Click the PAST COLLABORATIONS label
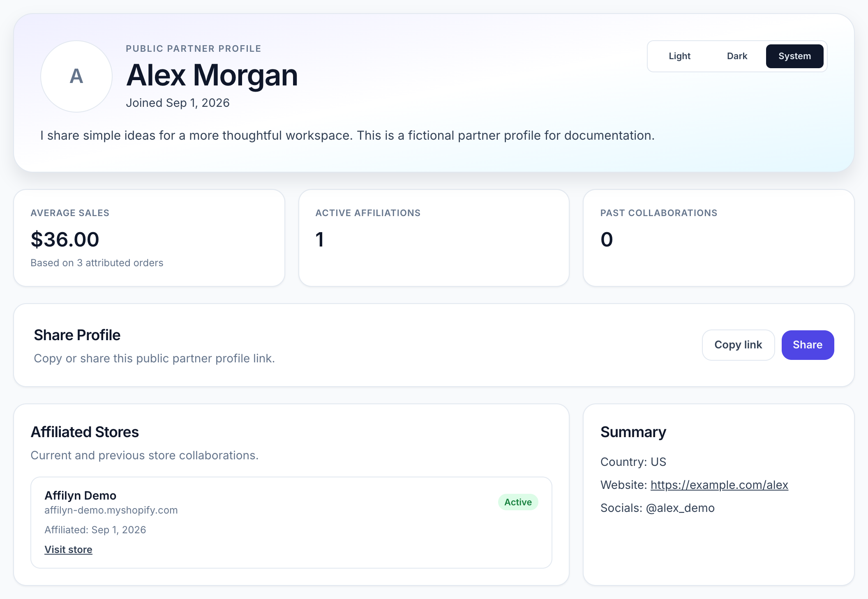Image resolution: width=868 pixels, height=599 pixels. pos(658,213)
